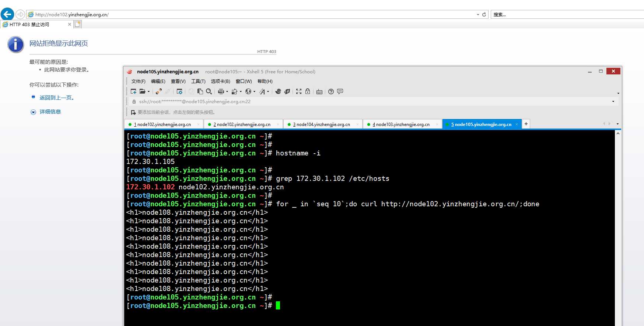Click the terminal scrollbar up arrow
The width and height of the screenshot is (644, 326).
click(x=618, y=133)
